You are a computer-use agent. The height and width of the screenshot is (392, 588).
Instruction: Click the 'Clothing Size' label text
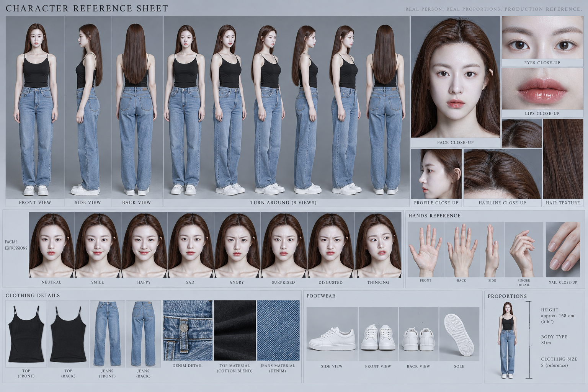tap(559, 359)
